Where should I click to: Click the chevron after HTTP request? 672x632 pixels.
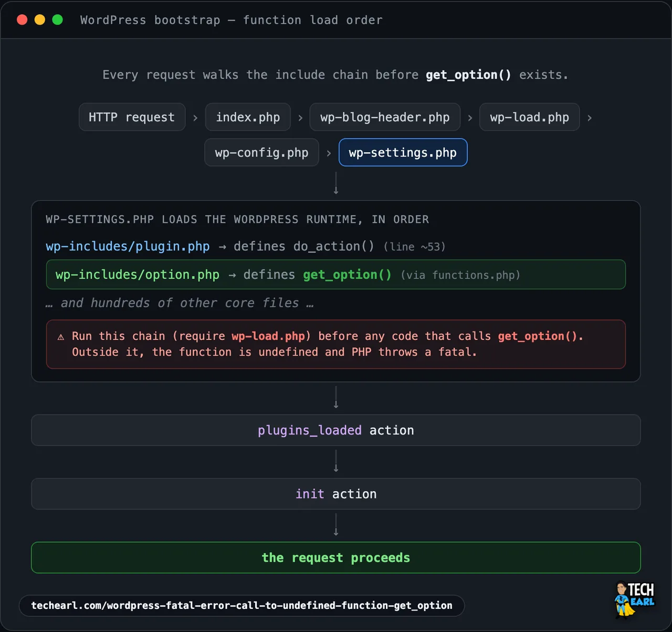click(x=195, y=118)
